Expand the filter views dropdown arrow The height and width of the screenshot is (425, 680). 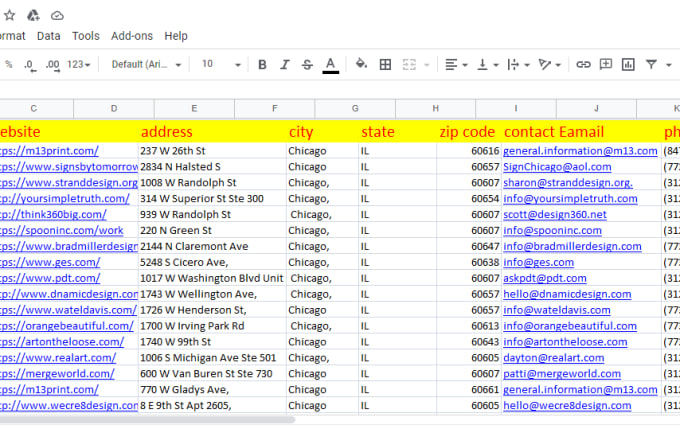tap(669, 65)
